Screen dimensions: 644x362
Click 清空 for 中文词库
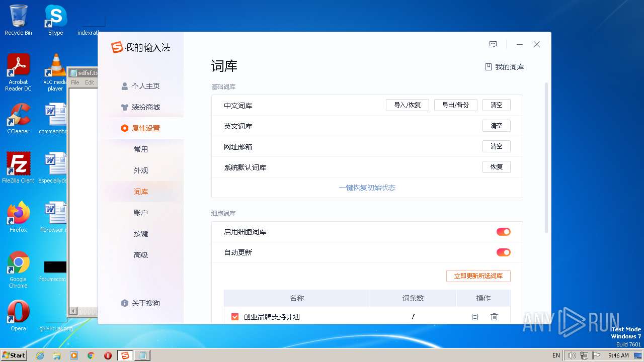click(x=497, y=105)
